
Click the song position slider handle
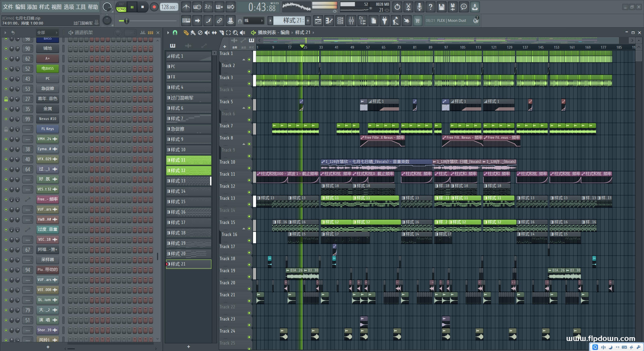(127, 21)
